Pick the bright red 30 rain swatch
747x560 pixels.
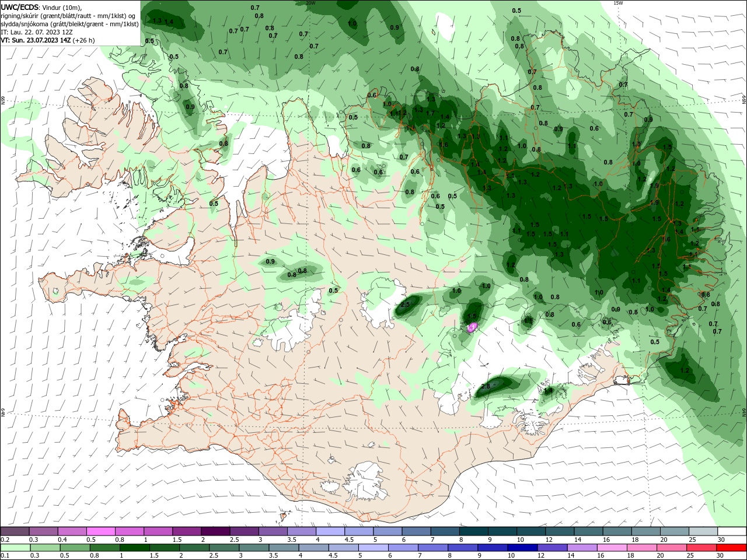pos(732,548)
